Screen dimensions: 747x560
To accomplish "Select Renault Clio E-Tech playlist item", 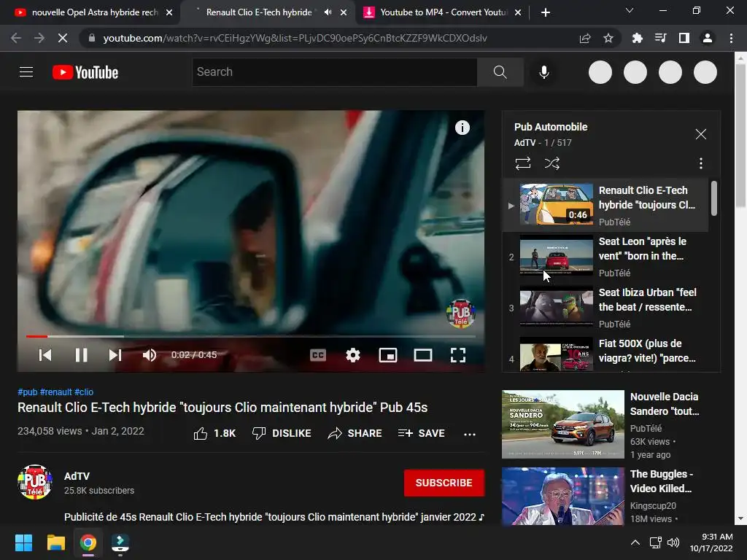I will coord(605,205).
